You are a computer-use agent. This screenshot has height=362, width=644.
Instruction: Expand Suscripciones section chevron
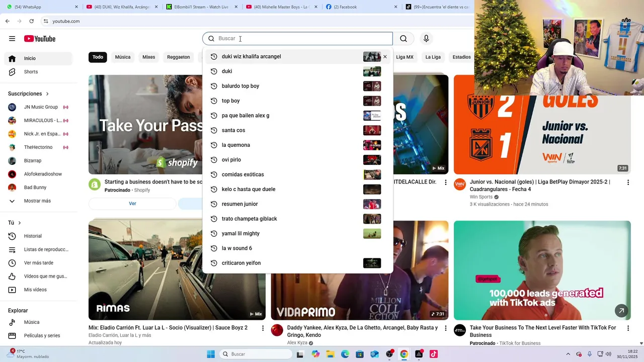point(48,94)
